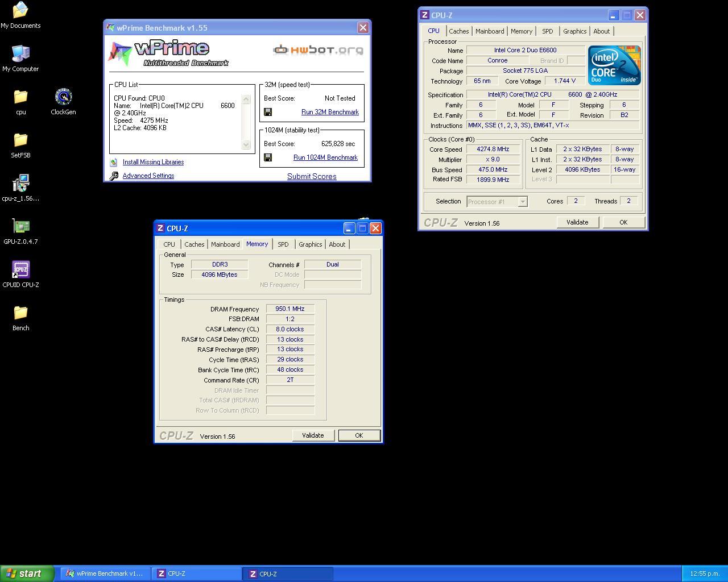Open SetFSB folder icon
728x582 pixels.
pos(20,140)
